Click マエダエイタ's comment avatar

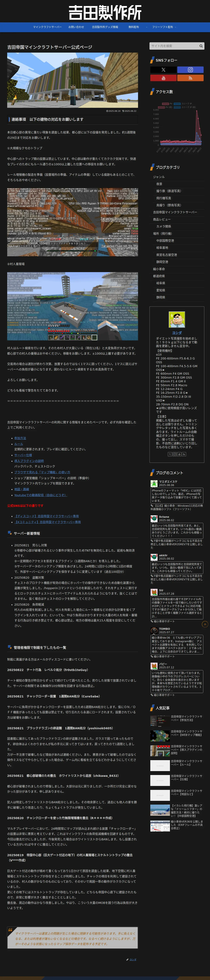click(x=154, y=483)
